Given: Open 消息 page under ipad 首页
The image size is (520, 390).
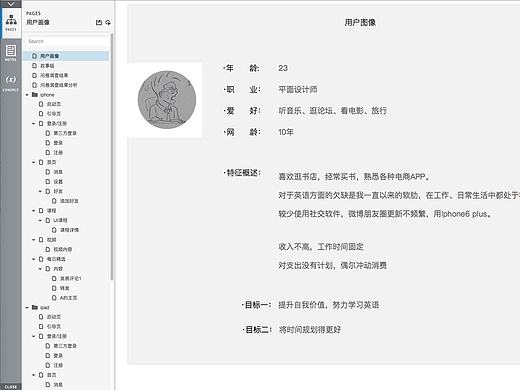Looking at the screenshot, I should click(x=58, y=385).
